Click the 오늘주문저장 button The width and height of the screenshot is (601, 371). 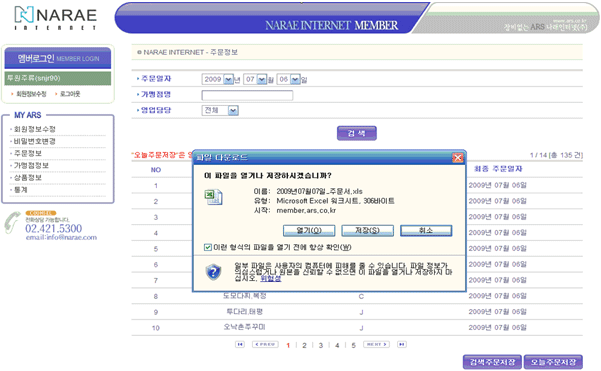coord(553,362)
